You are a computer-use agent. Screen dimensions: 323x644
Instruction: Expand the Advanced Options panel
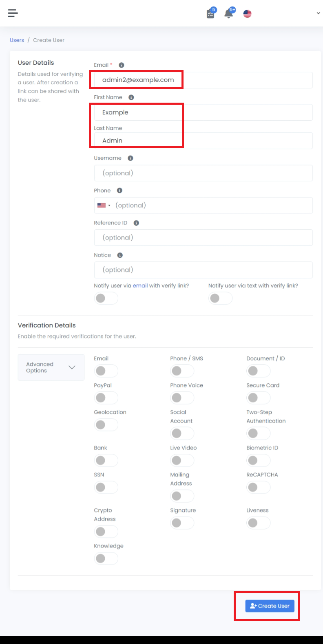[51, 367]
